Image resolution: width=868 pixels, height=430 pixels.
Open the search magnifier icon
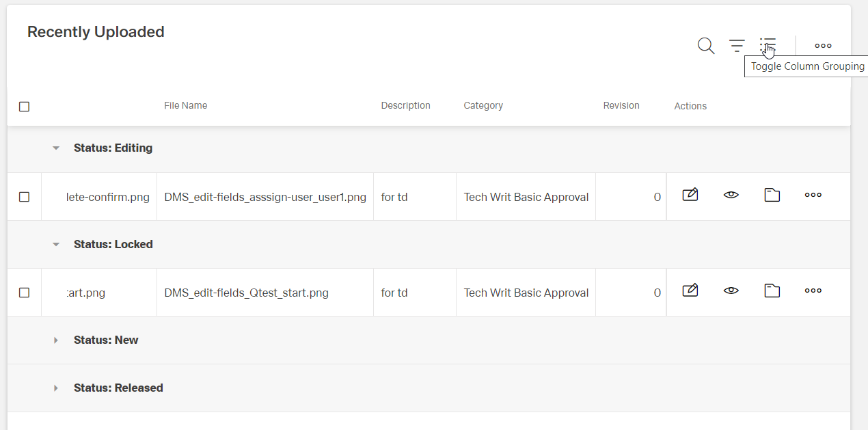click(706, 46)
